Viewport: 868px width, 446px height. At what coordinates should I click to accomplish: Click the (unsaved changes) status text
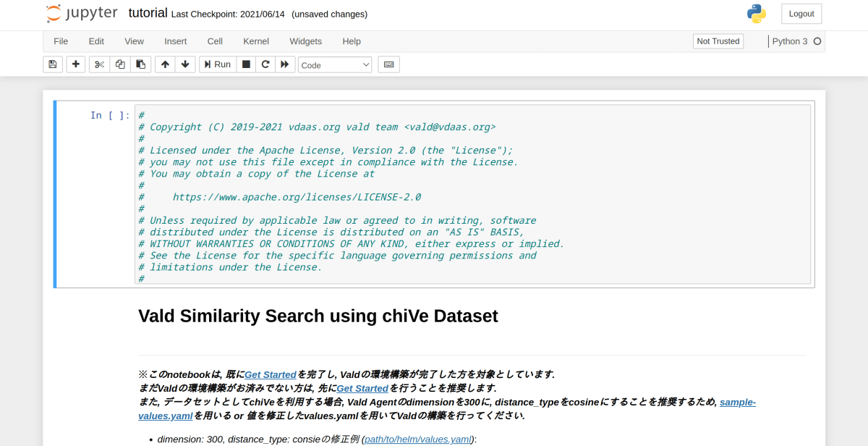tap(330, 14)
